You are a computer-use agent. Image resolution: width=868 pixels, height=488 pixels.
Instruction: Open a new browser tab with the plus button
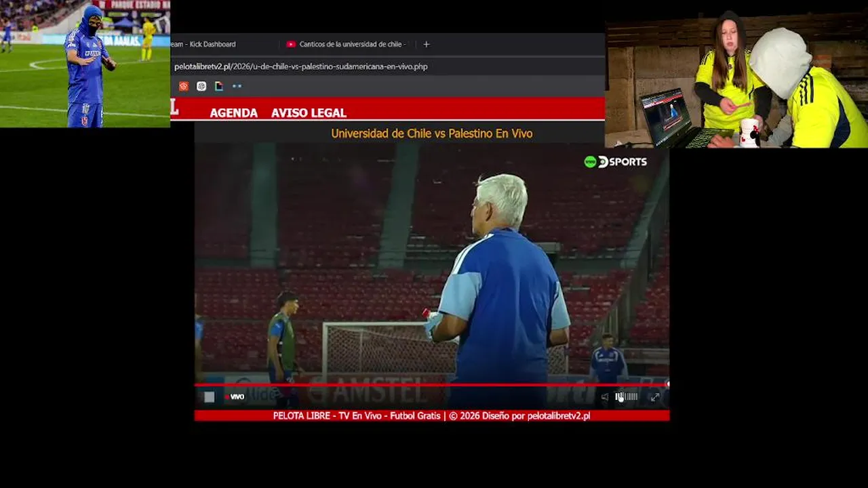(427, 44)
